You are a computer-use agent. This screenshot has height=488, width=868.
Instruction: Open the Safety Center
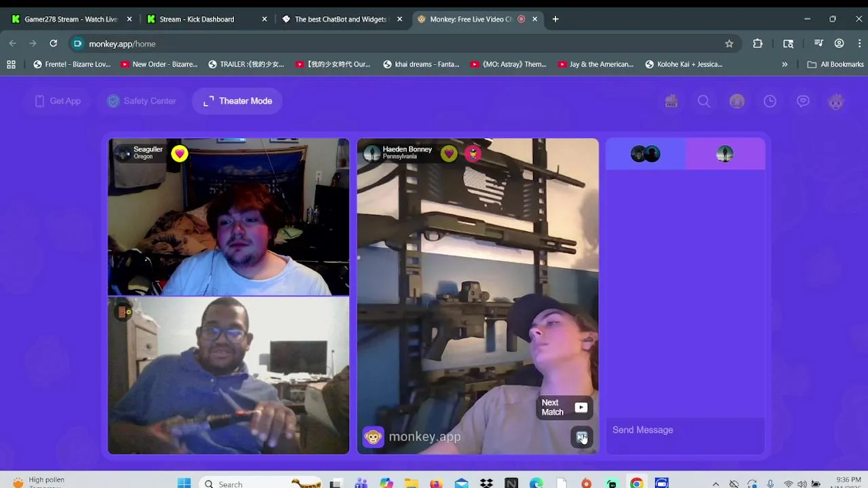point(142,101)
